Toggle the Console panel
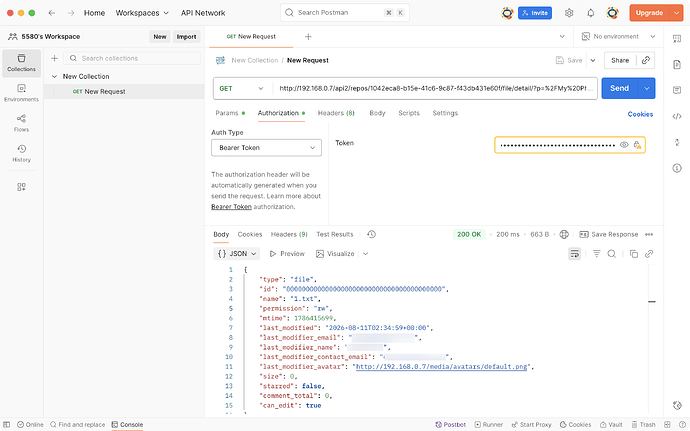This screenshot has height=431, width=690. (x=127, y=424)
